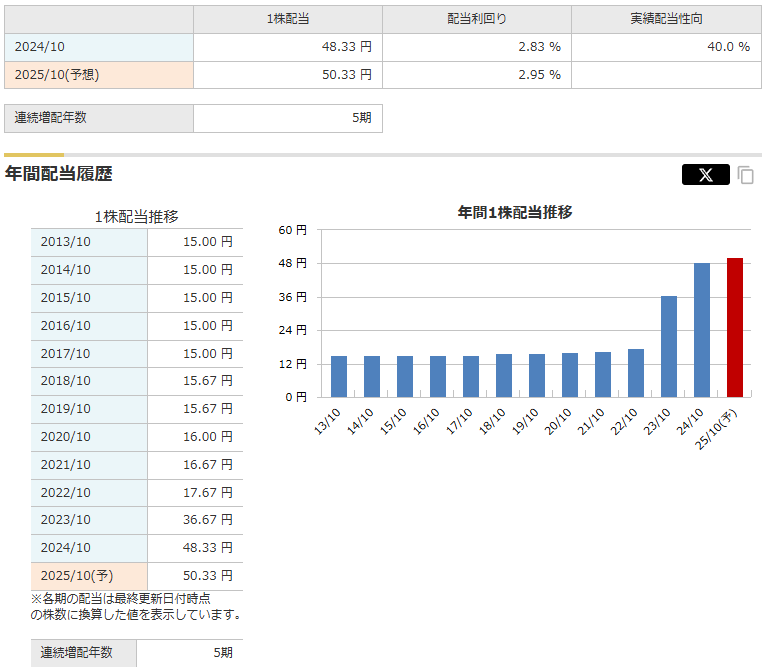Select the 13/10 bar in the chart

coord(339,376)
